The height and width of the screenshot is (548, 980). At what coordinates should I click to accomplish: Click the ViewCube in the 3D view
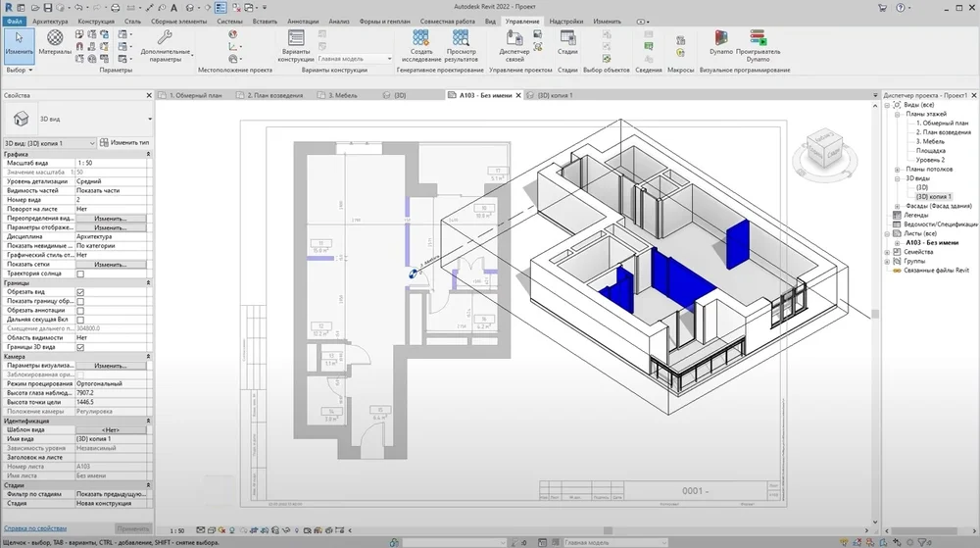pyautogui.click(x=825, y=151)
